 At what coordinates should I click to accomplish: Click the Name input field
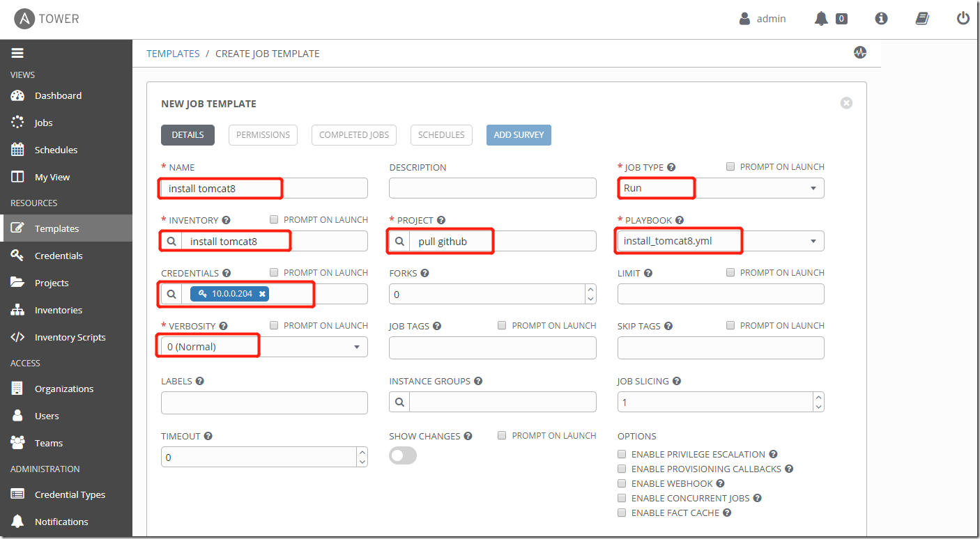click(x=264, y=188)
